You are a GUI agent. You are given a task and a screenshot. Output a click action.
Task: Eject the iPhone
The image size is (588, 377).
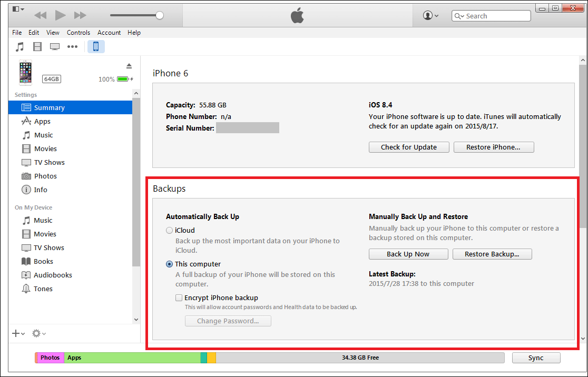tap(129, 66)
